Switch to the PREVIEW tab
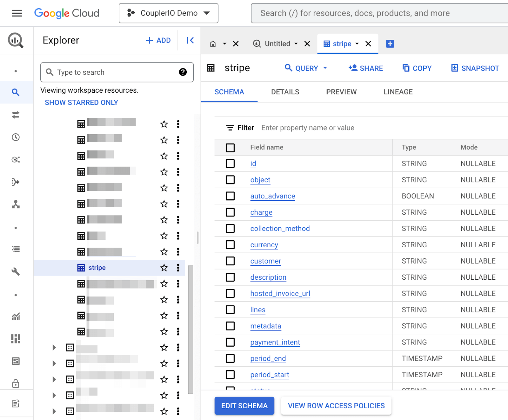The width and height of the screenshot is (508, 420). pyautogui.click(x=341, y=92)
